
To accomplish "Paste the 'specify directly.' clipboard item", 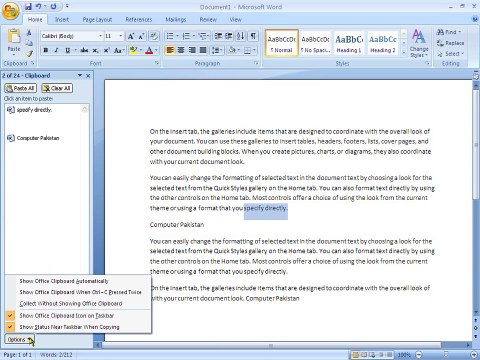I will 43,110.
